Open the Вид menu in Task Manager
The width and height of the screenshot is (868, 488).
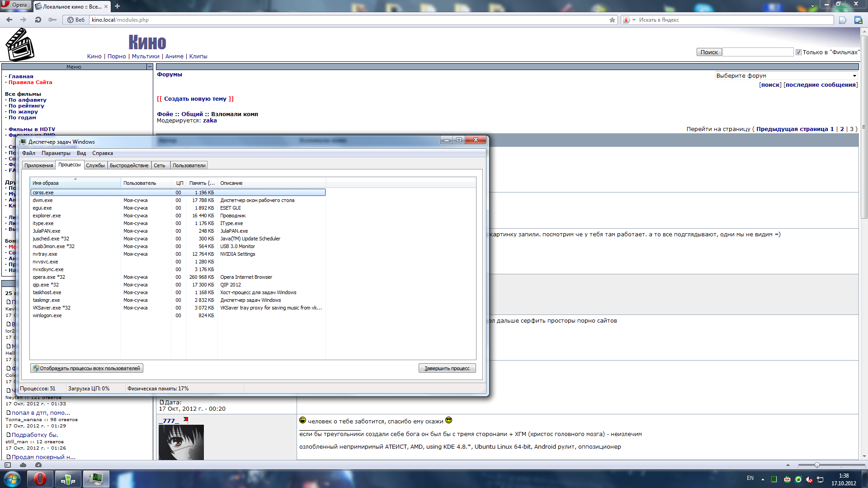(x=81, y=153)
